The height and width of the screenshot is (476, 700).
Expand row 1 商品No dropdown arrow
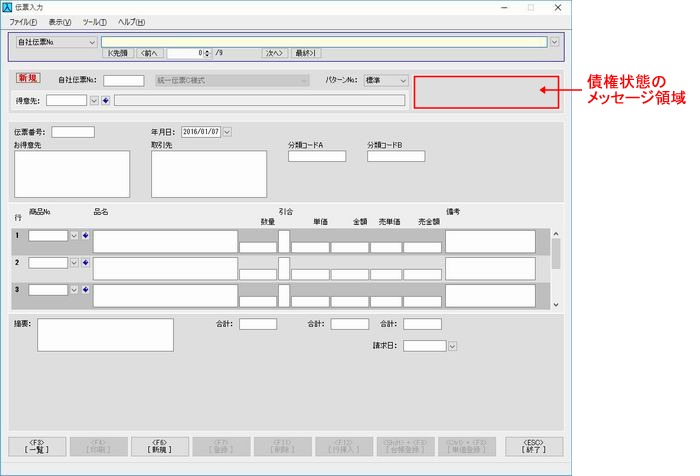tap(73, 236)
